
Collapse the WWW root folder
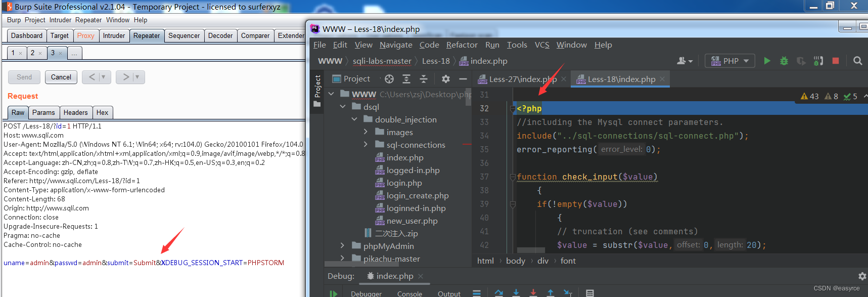[x=331, y=94]
